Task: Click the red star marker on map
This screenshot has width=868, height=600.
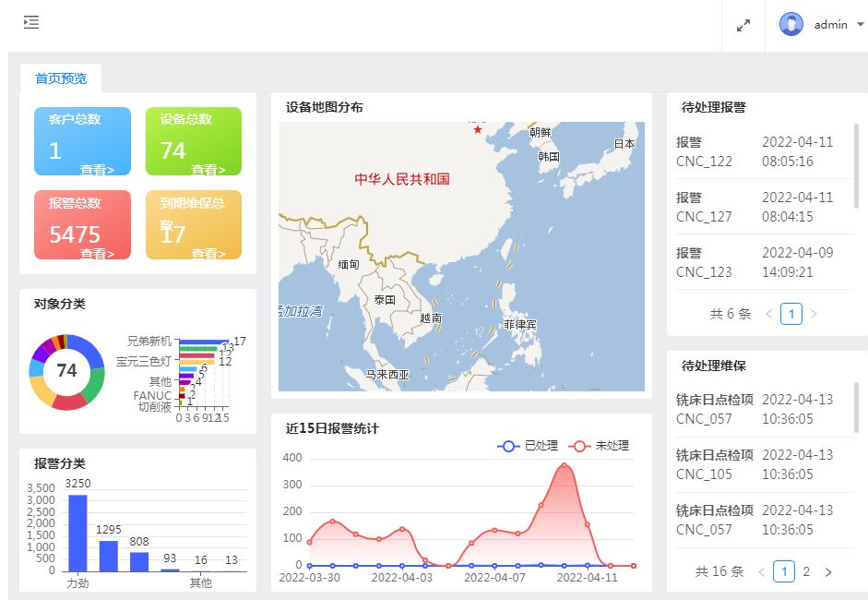Action: point(478,129)
